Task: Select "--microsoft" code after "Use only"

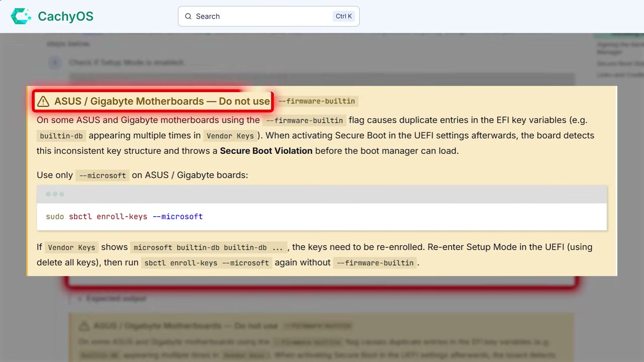Action: [x=103, y=175]
